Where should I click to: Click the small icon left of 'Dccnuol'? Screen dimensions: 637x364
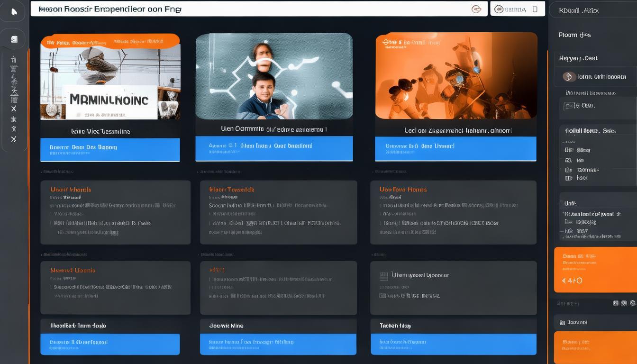coord(563,323)
